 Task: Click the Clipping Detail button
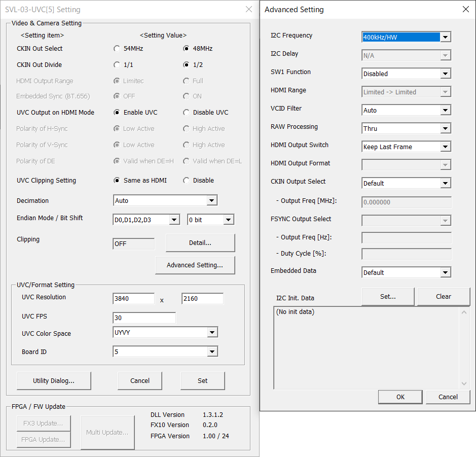click(x=200, y=243)
